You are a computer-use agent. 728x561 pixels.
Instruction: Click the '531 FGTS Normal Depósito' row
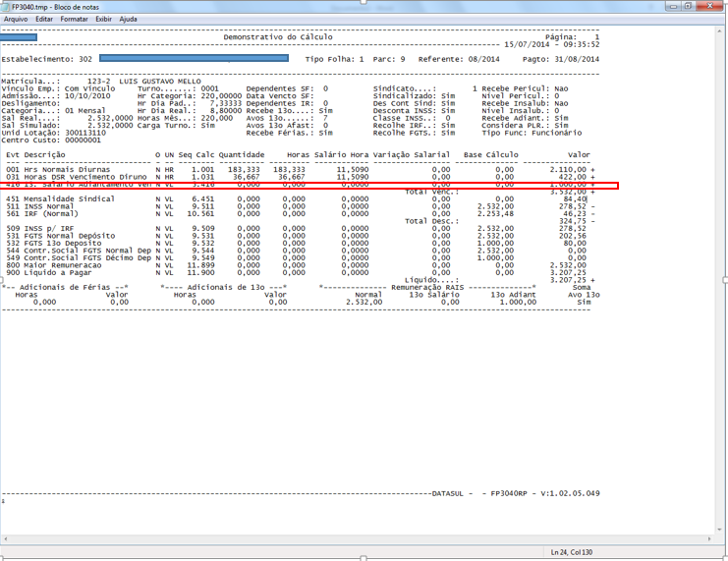297,236
